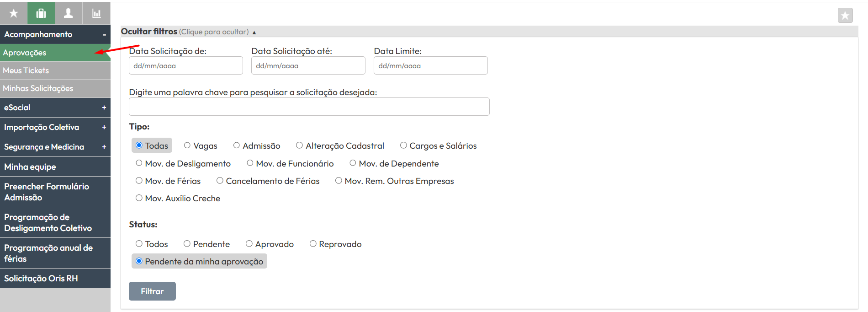Open Solicitação Oris RH menu item
This screenshot has height=312, width=868.
pyautogui.click(x=55, y=278)
